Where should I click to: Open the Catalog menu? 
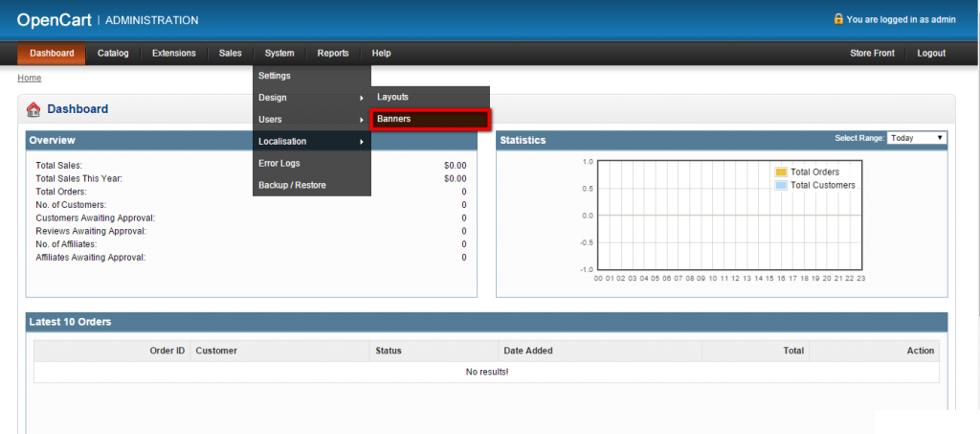(x=113, y=53)
